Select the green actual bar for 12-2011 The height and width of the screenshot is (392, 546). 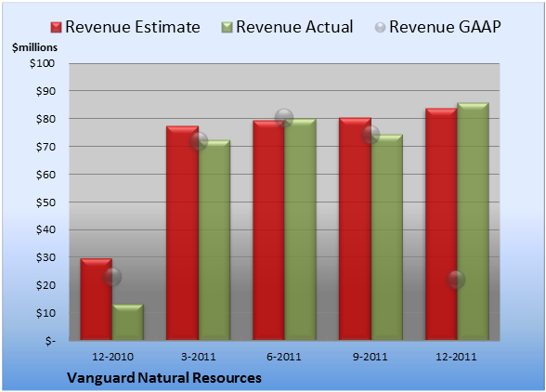[473, 221]
